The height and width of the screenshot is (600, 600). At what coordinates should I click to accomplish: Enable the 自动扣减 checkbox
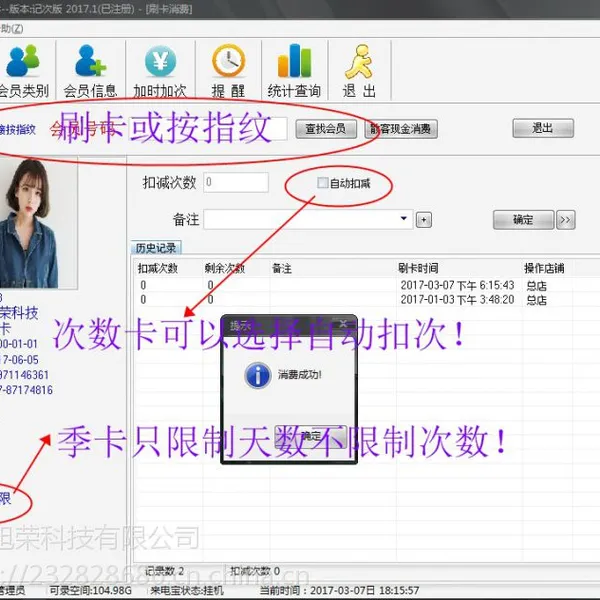coord(323,183)
